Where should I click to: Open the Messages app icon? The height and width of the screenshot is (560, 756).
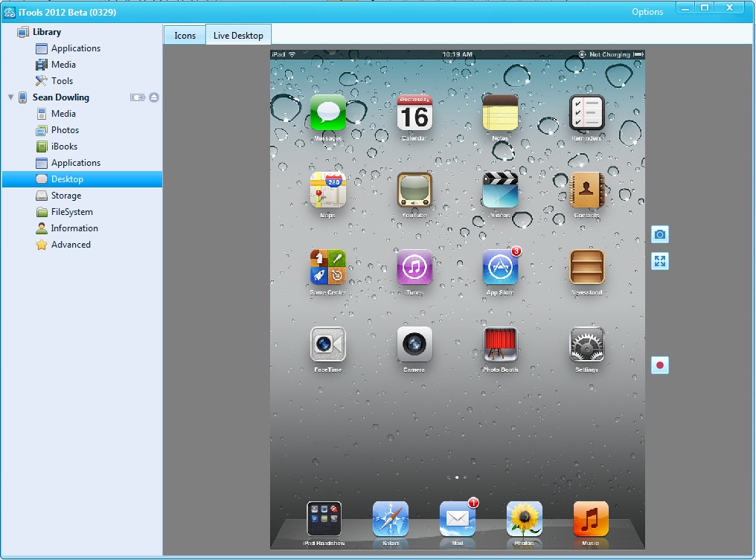point(328,113)
